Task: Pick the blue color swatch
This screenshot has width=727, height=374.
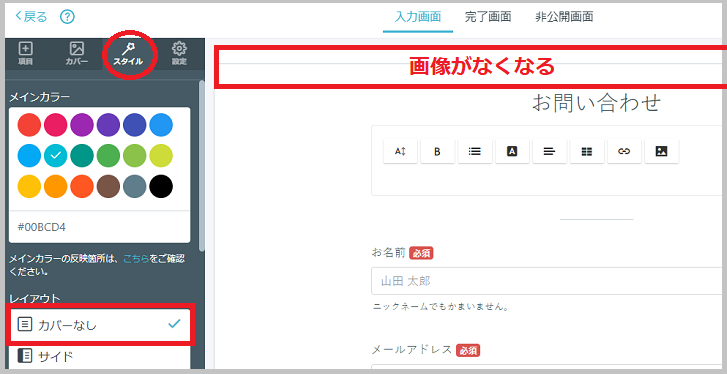Action: (x=161, y=125)
